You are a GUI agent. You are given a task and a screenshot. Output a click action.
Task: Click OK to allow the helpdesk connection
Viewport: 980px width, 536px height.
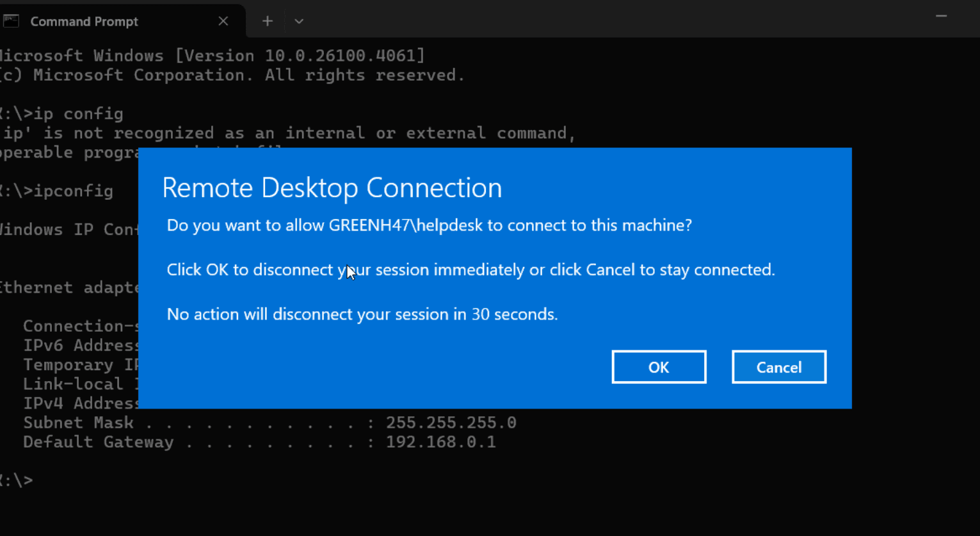pos(659,367)
